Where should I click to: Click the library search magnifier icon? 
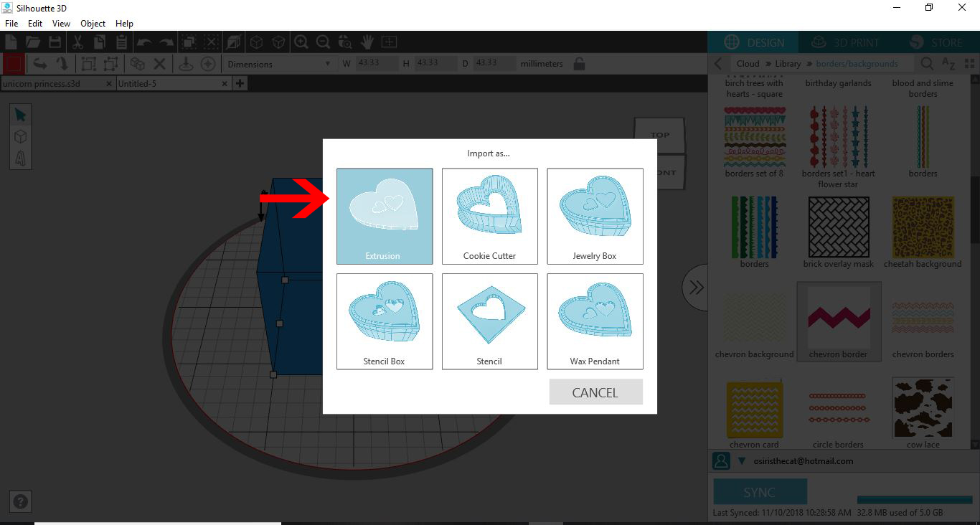click(927, 64)
